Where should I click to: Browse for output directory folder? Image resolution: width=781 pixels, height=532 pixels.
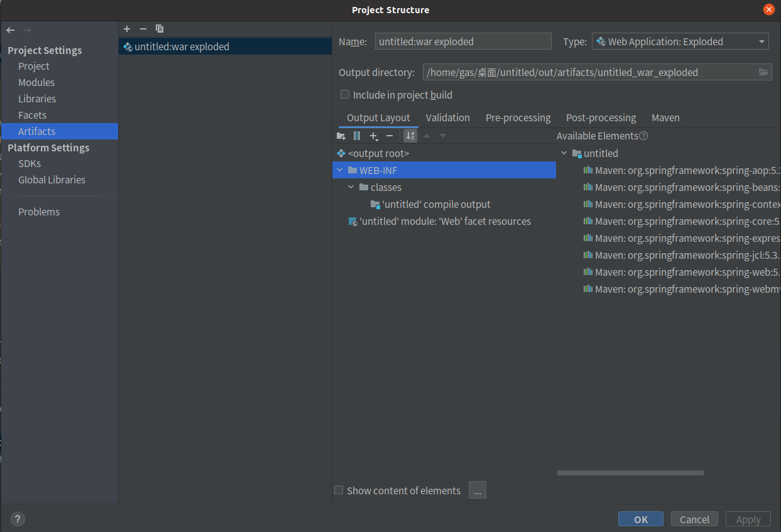pyautogui.click(x=763, y=72)
